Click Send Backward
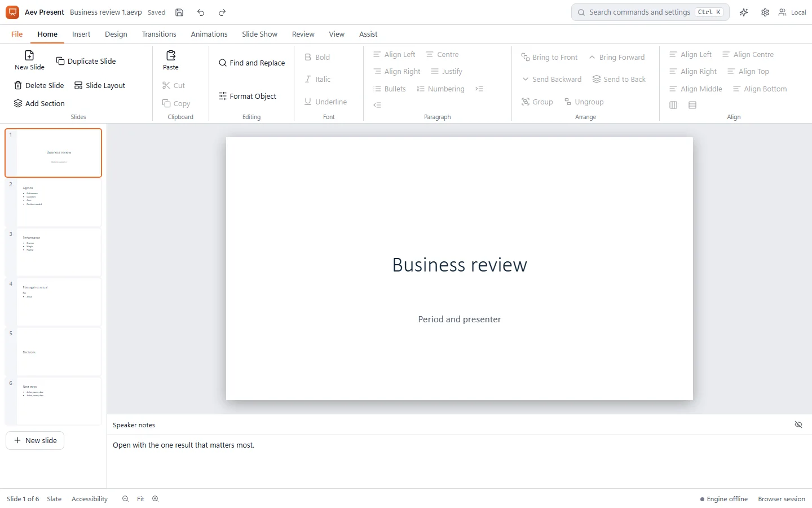This screenshot has height=508, width=812. [551, 79]
